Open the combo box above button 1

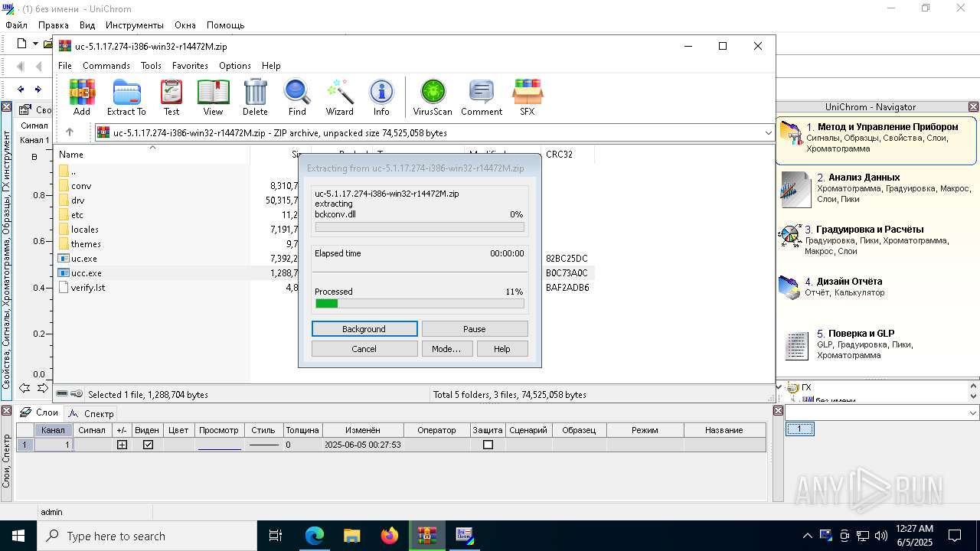[883, 412]
